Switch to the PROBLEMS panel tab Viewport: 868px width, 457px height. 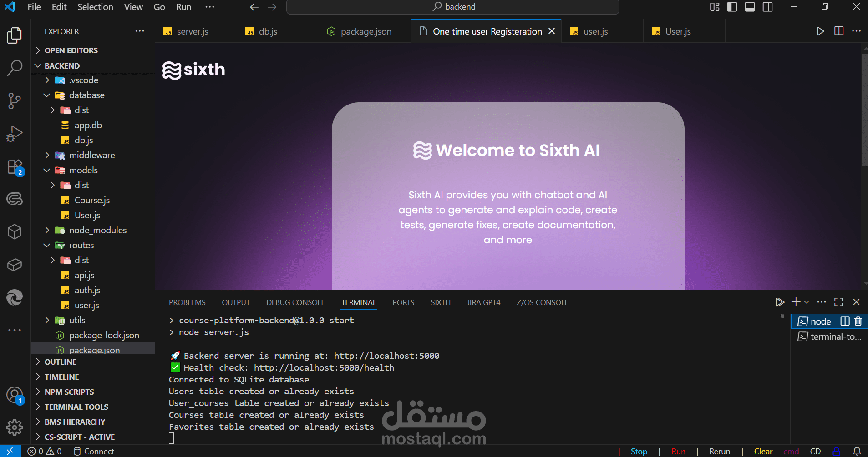187,302
